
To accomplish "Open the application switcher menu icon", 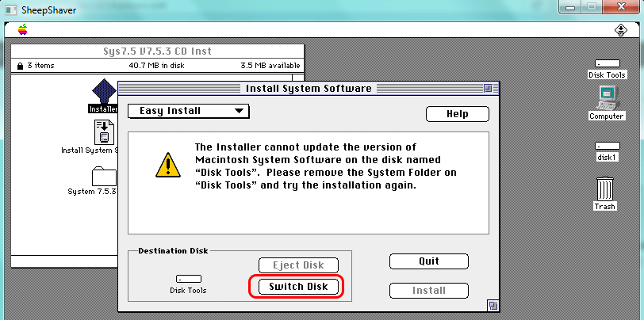I will click(x=620, y=30).
